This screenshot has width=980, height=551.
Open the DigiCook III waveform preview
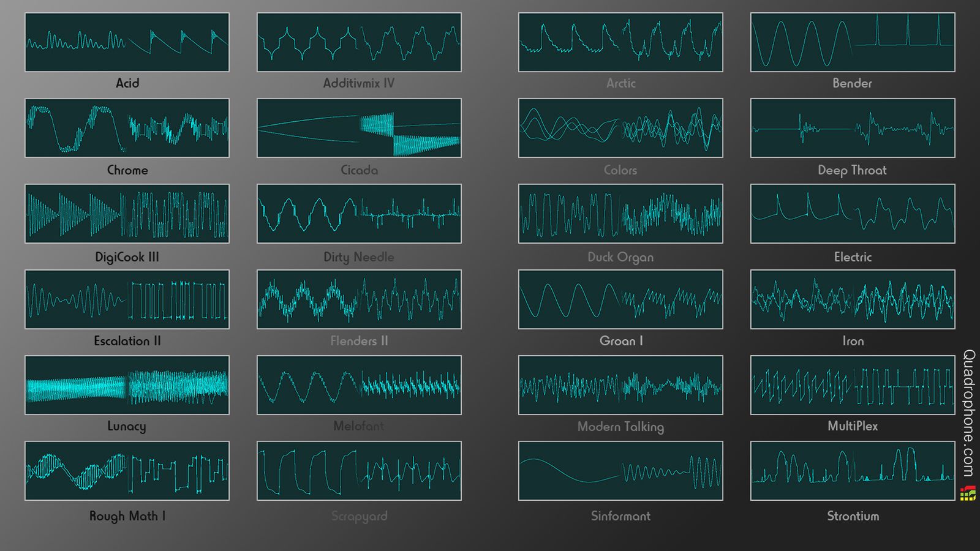coord(127,213)
